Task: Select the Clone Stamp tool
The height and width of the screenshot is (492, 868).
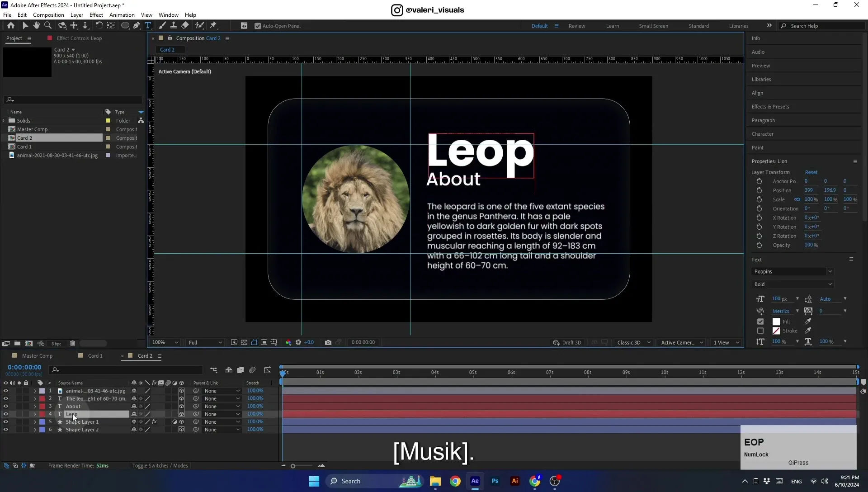Action: [x=174, y=26]
